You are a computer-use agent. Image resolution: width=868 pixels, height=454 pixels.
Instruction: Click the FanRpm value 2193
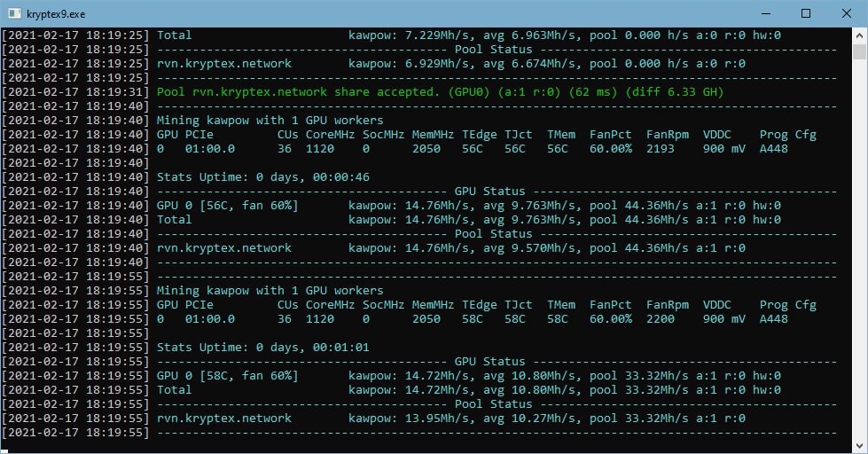661,149
